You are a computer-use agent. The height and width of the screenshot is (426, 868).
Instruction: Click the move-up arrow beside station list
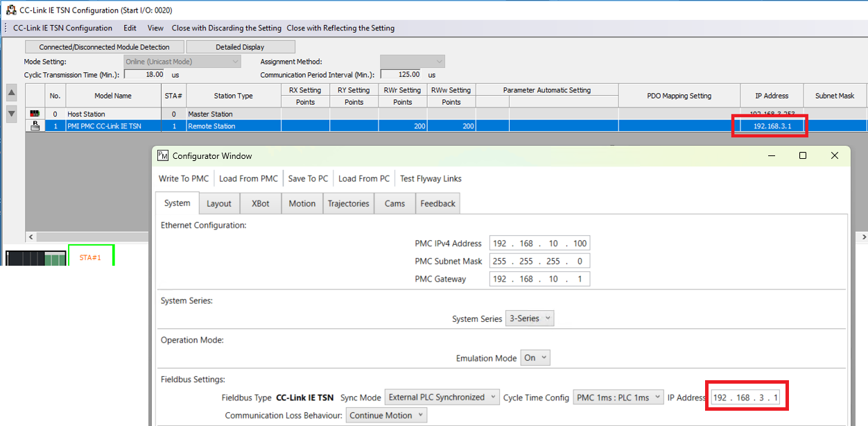11,93
